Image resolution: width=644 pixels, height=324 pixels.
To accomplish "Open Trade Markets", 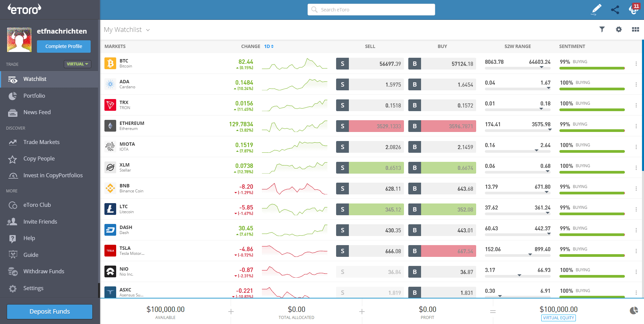I will [x=50, y=142].
